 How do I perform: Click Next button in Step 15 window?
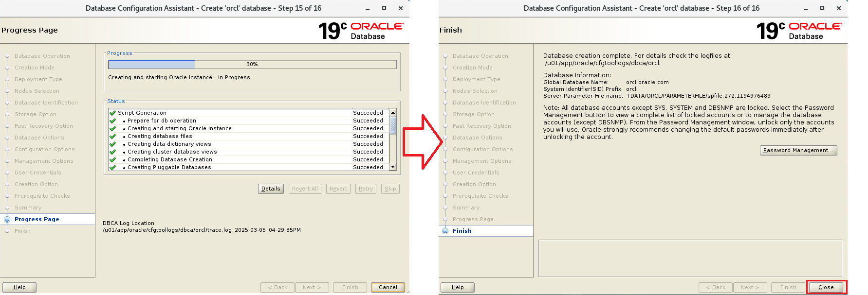tap(312, 287)
